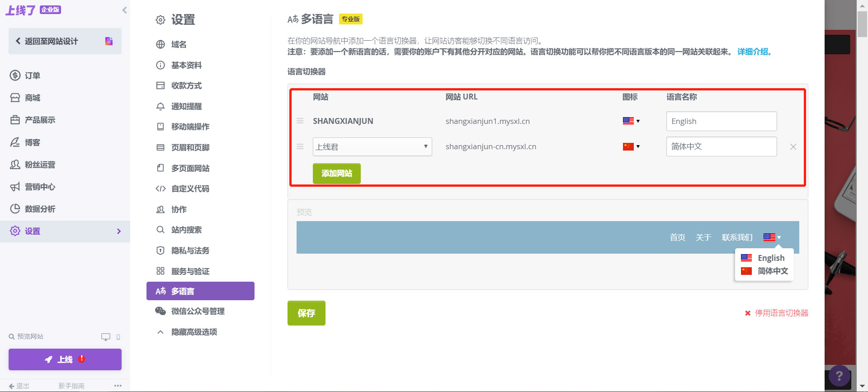Click 停用语言切换器 link
868x392 pixels.
click(x=777, y=313)
